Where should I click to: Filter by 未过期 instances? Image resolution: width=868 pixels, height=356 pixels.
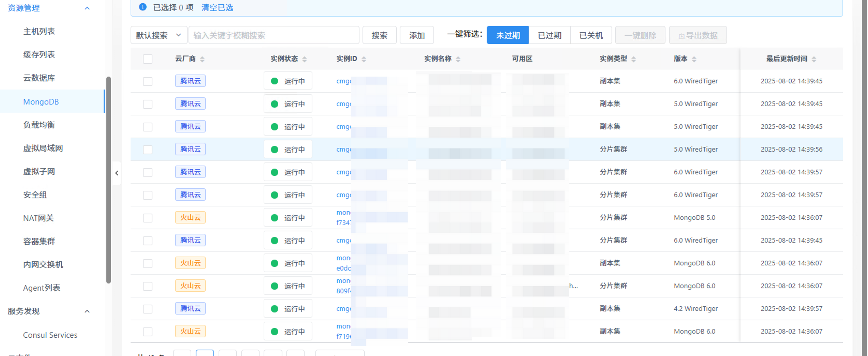508,35
